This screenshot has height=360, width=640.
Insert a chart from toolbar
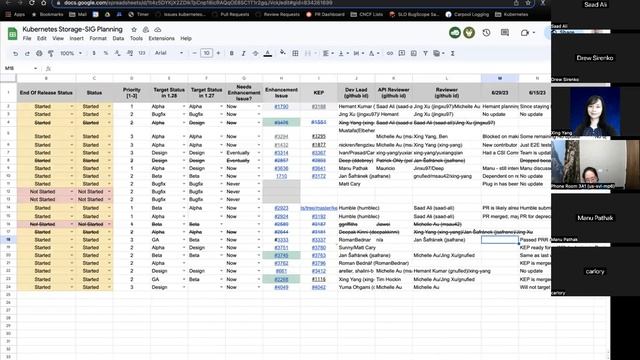413,53
